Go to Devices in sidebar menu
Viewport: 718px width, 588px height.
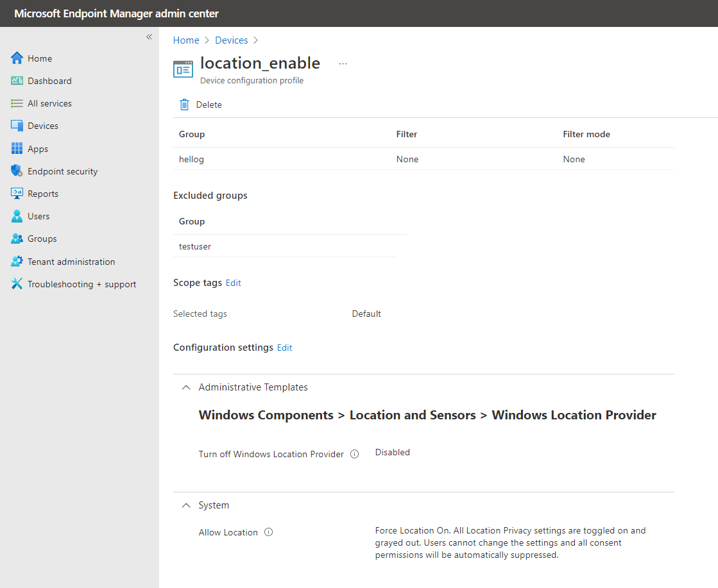[x=42, y=126]
